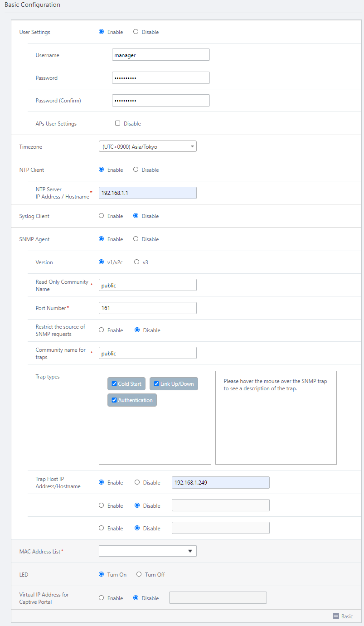Collapse the Basic section minus icon
The width and height of the screenshot is (364, 626).
tap(336, 616)
